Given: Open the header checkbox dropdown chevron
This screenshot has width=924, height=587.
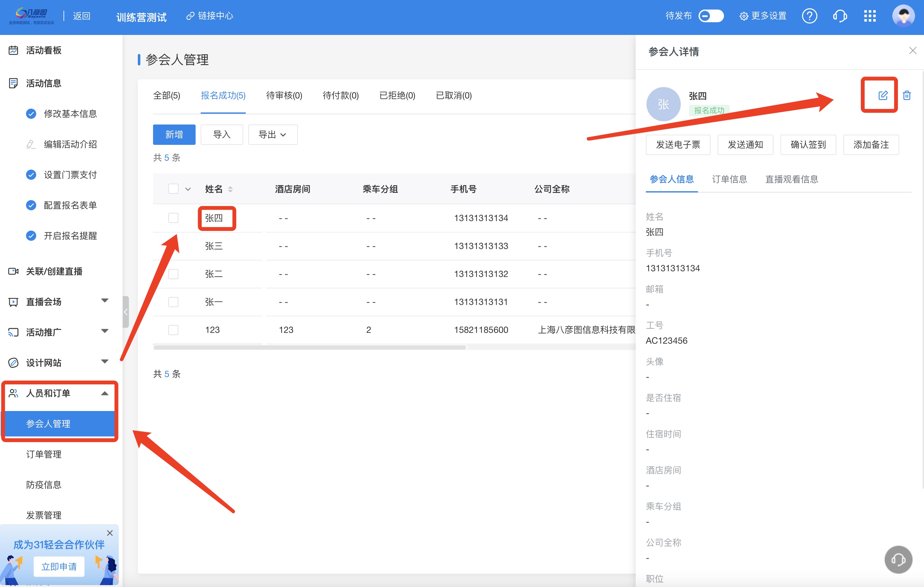Looking at the screenshot, I should point(188,189).
